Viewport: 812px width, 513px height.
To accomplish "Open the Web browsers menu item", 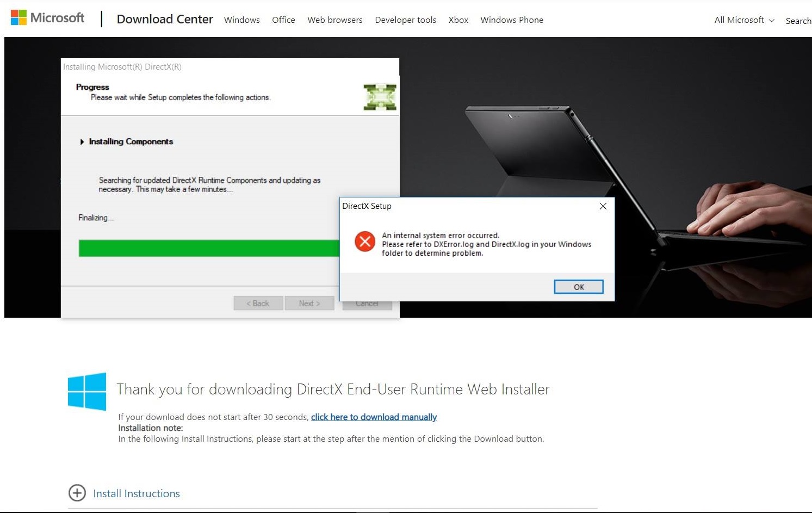I will coord(335,20).
